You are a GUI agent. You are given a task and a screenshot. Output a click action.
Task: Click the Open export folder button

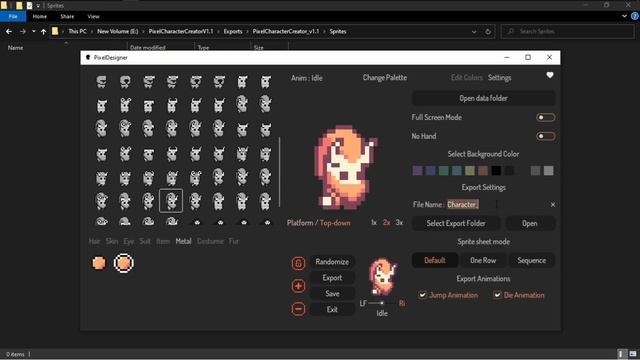click(x=530, y=223)
